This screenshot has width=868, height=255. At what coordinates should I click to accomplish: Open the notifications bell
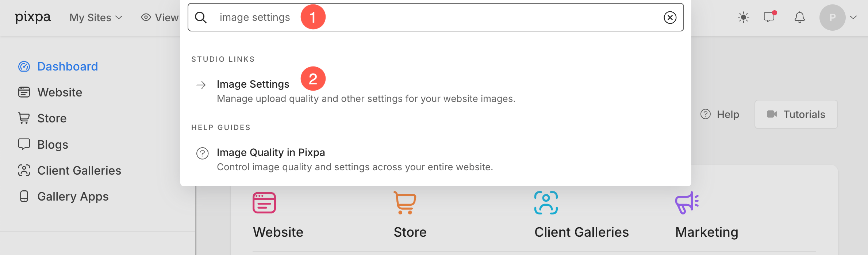(800, 18)
